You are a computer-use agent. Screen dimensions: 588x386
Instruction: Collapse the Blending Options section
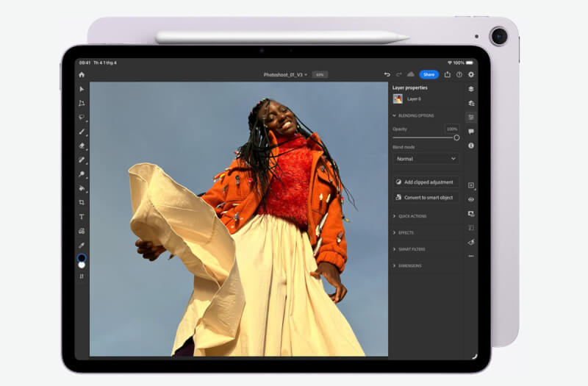click(x=415, y=115)
